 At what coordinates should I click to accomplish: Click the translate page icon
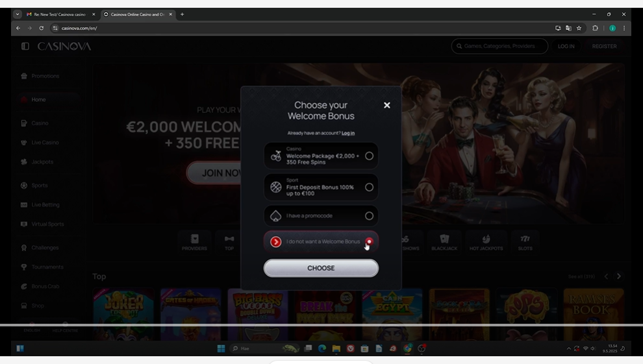(x=568, y=29)
